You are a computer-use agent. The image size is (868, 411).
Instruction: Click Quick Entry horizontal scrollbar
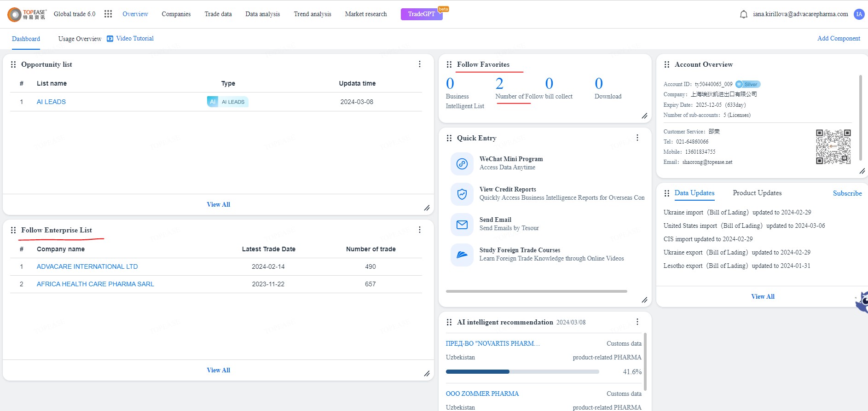[537, 291]
